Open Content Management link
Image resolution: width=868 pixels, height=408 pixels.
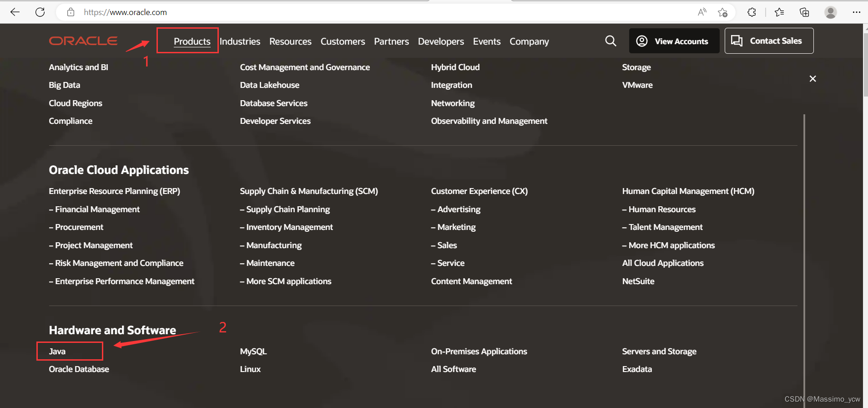coord(471,281)
